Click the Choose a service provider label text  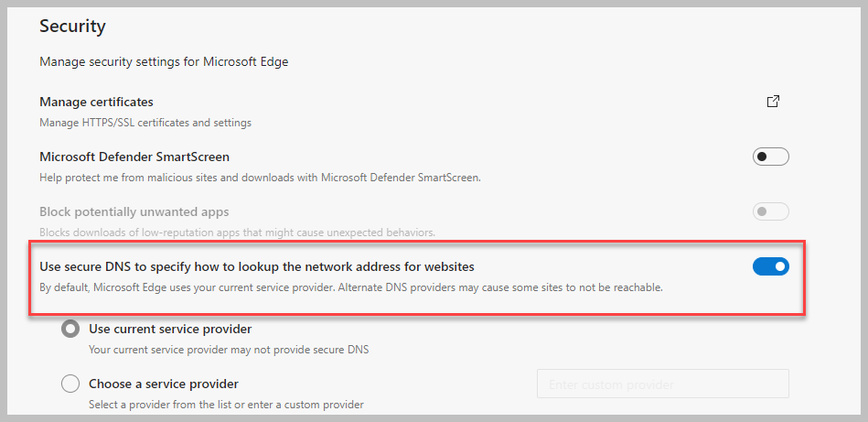click(164, 384)
